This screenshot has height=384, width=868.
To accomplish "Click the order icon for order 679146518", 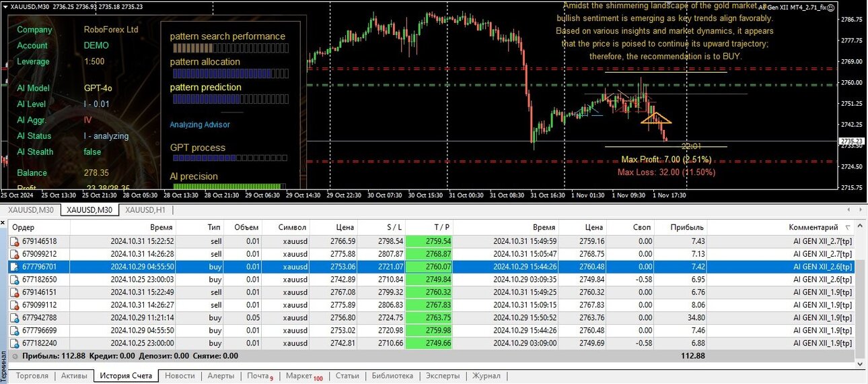I will 15,241.
